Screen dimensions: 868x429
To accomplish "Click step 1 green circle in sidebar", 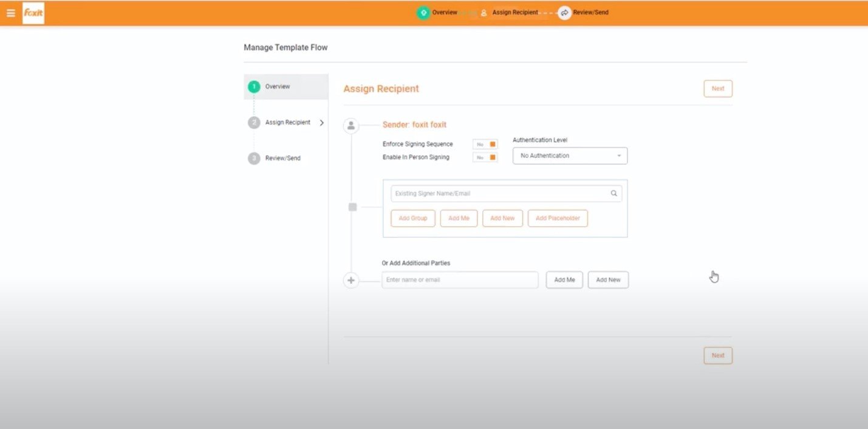I will 254,87.
